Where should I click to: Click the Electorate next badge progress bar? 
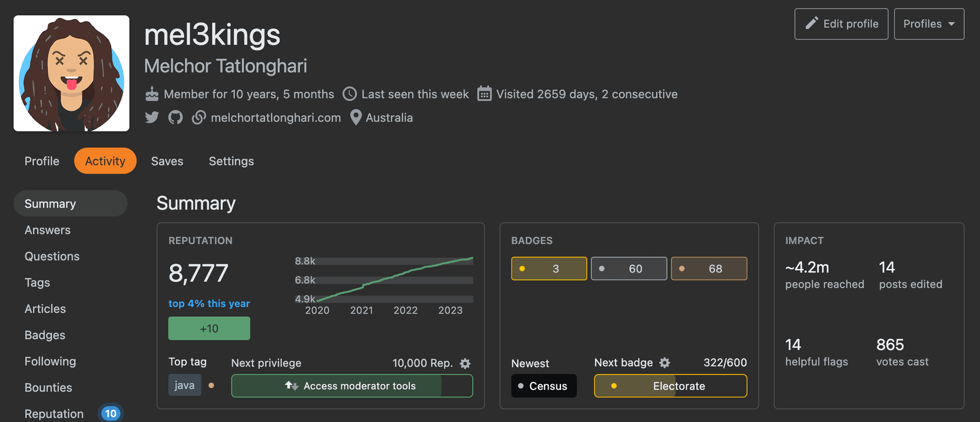tap(671, 386)
